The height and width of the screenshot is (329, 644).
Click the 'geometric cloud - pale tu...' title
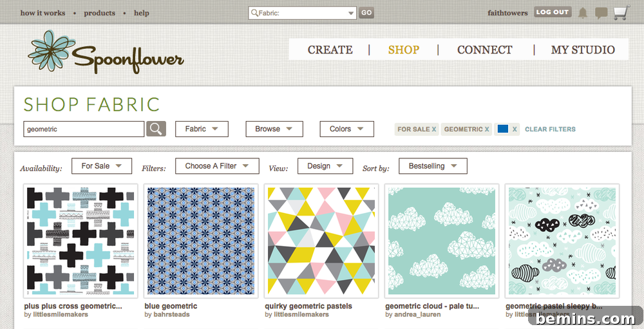tap(432, 306)
